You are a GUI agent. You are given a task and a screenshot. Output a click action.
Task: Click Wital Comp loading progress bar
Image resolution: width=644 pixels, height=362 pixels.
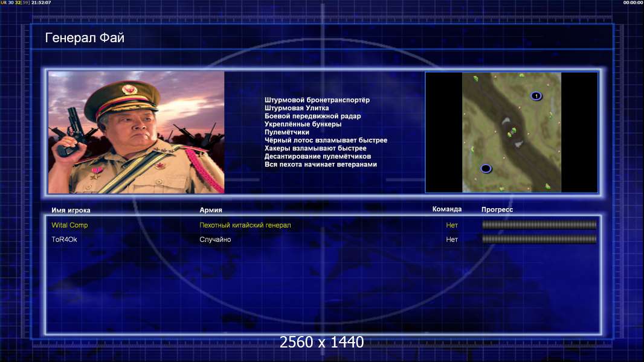pyautogui.click(x=539, y=224)
